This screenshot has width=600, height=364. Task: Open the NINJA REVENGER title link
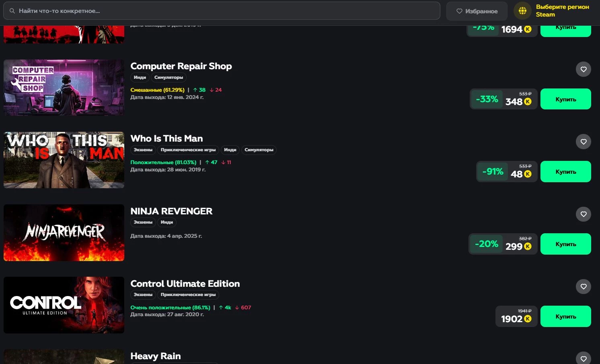[171, 211]
